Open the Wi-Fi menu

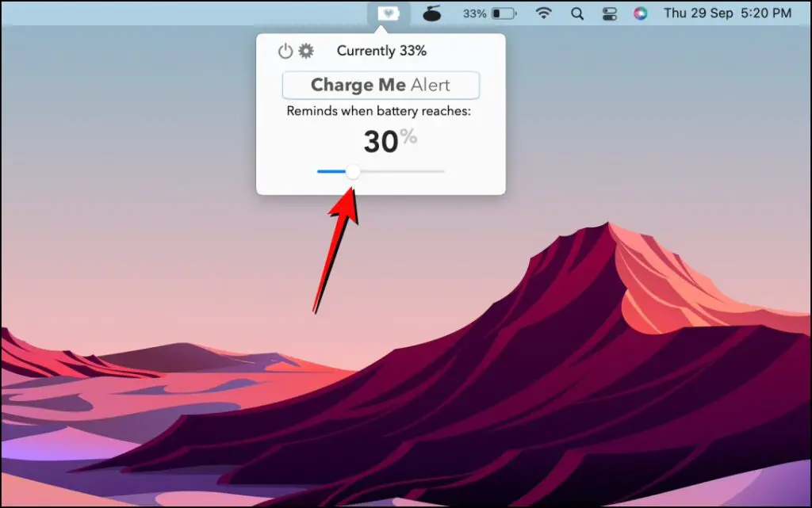[543, 13]
